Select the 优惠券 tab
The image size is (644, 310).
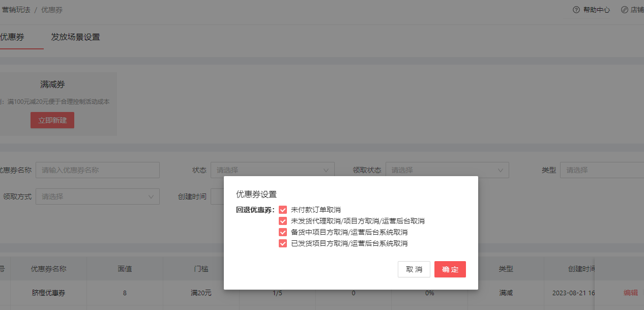[13, 37]
